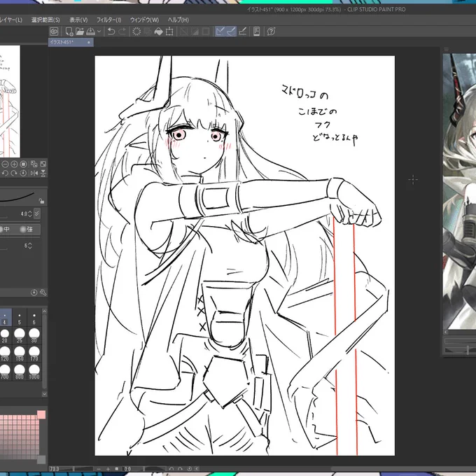
Task: Select brush size preset 6
Action: (x=34, y=318)
